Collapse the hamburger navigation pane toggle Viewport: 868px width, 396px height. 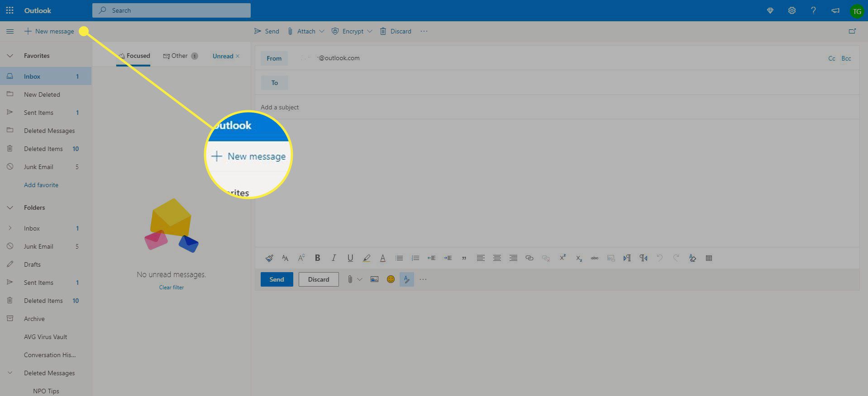click(10, 31)
